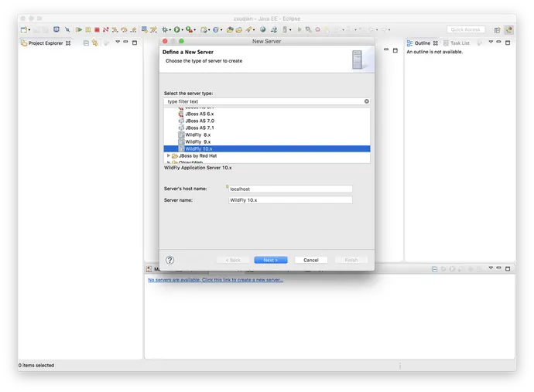Image resolution: width=534 pixels, height=392 pixels.
Task: Open the Run dropdown arrow
Action: (182, 30)
